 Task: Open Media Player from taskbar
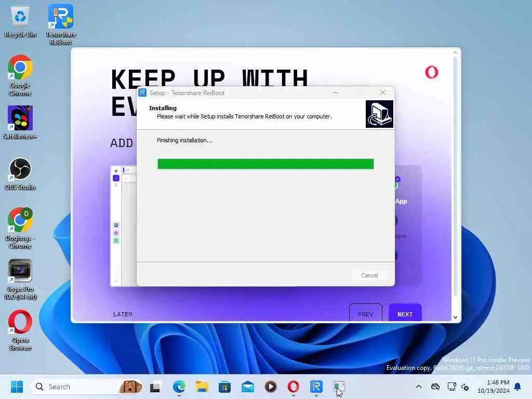coord(270,387)
